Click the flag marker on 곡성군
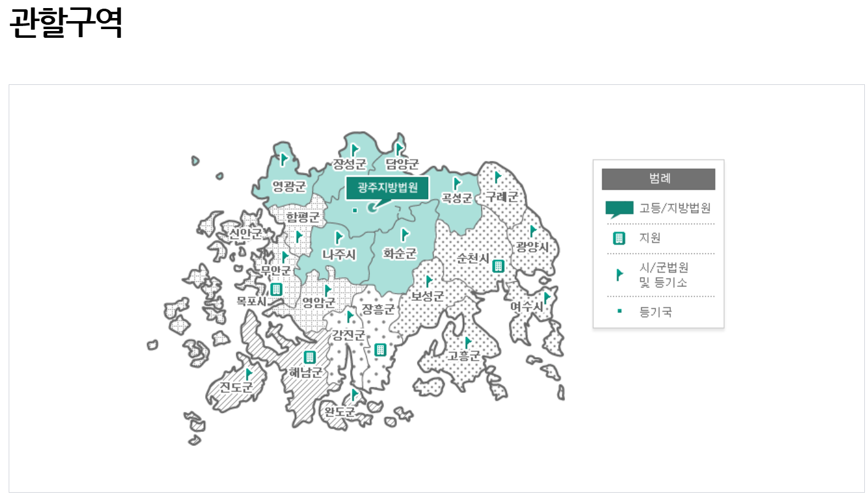This screenshot has width=868, height=494. tap(457, 183)
